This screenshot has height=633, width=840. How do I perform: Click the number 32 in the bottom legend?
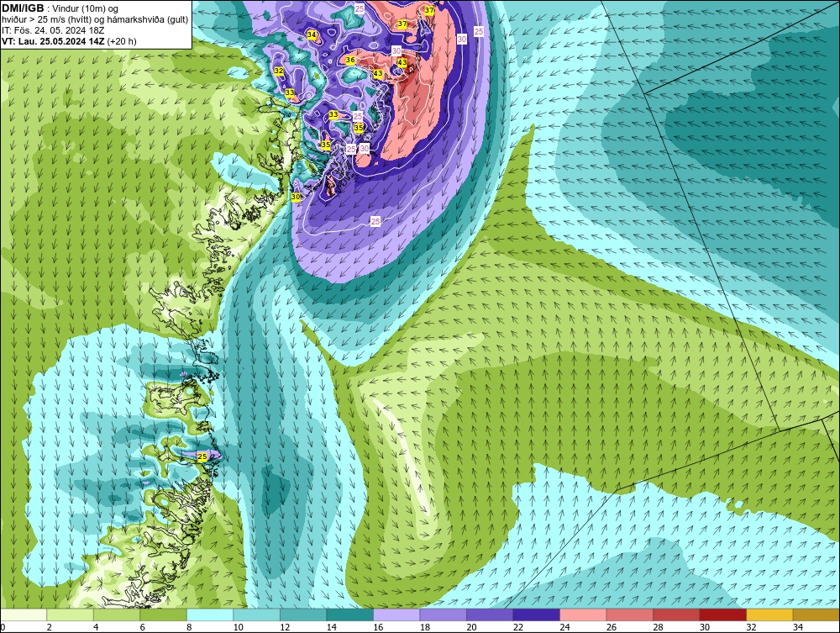tap(751, 627)
